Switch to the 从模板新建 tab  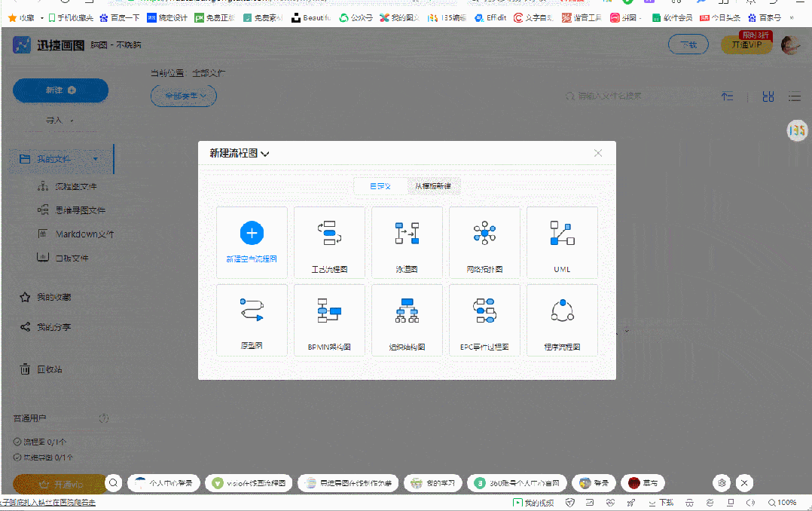click(433, 186)
